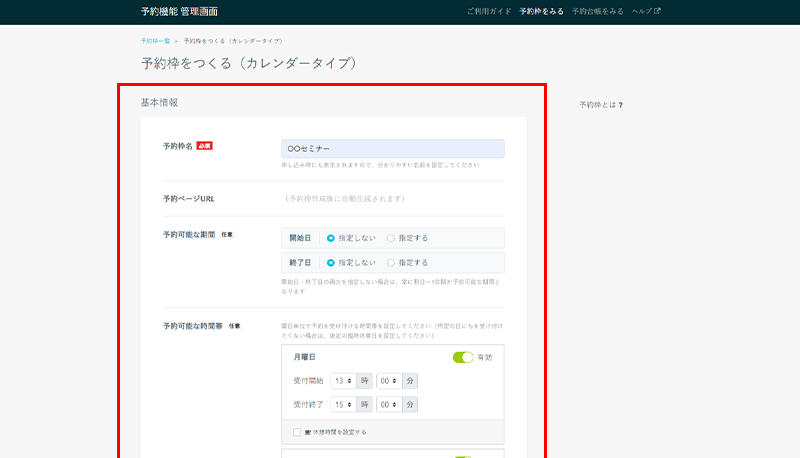
Task: Select 指定する for 開始日
Action: pyautogui.click(x=391, y=238)
